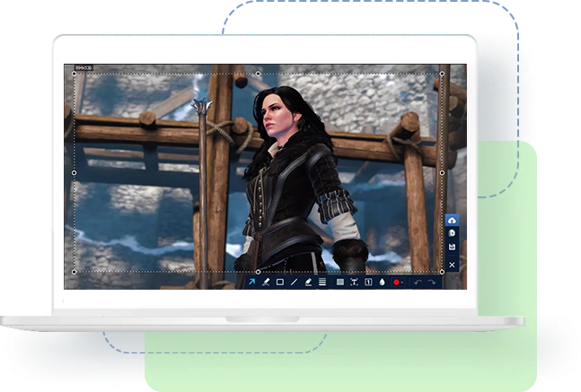Open the line thickness options
The height and width of the screenshot is (392, 581).
(322, 282)
